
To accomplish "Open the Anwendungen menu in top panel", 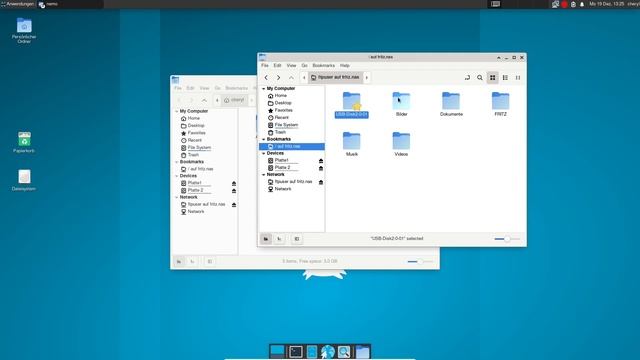I will click(x=18, y=4).
